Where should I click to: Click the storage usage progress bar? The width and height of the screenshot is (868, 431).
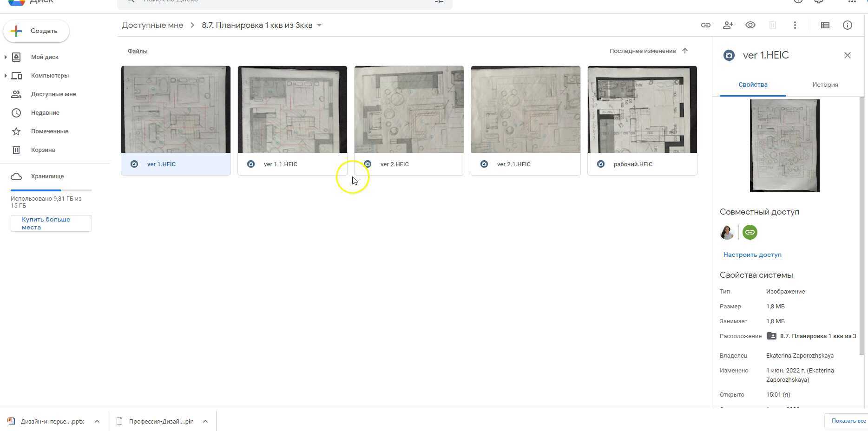51,190
